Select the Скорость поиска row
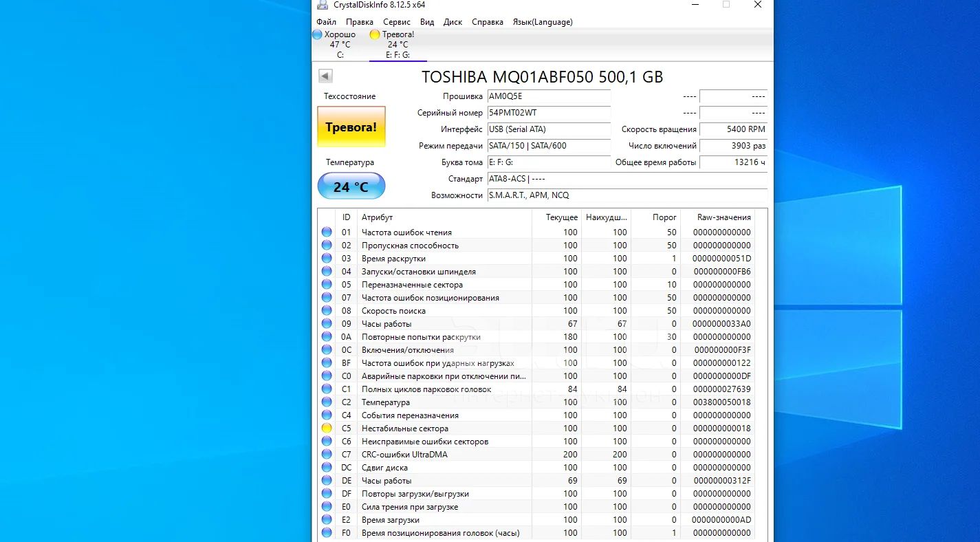Viewport: 980px width, 542px height. (536, 310)
